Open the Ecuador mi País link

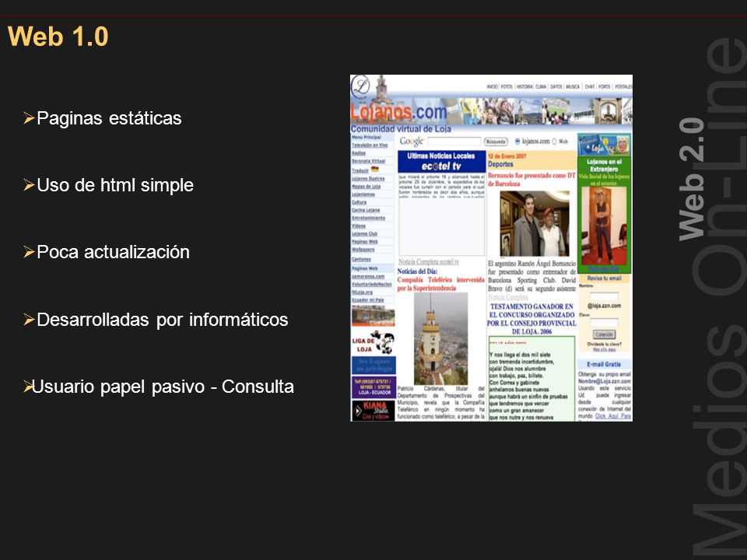[x=367, y=300]
